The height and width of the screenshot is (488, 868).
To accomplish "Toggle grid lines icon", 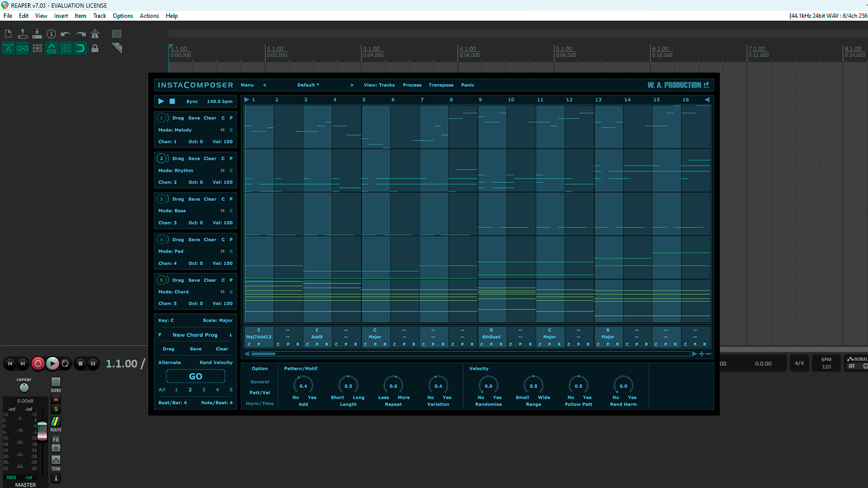I will click(66, 48).
